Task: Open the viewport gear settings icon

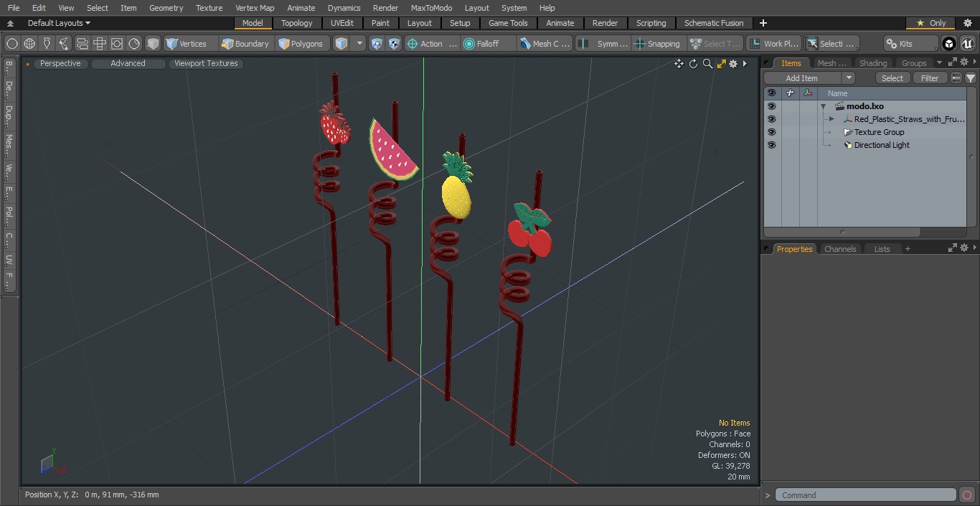Action: click(733, 64)
